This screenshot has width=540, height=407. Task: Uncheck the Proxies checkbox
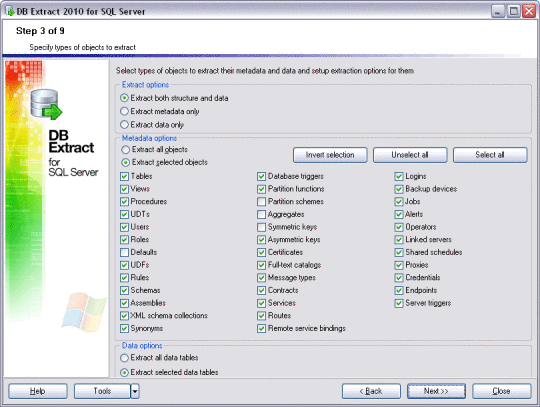[399, 265]
